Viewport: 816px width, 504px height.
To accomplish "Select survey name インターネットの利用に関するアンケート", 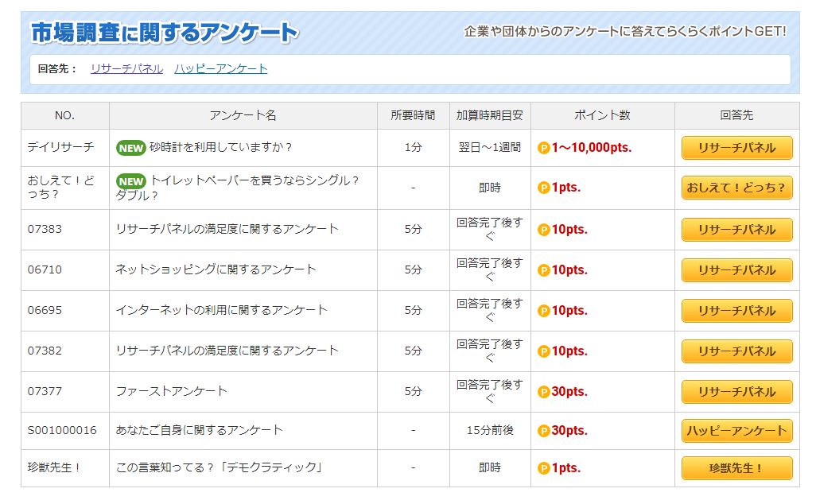I will point(221,310).
